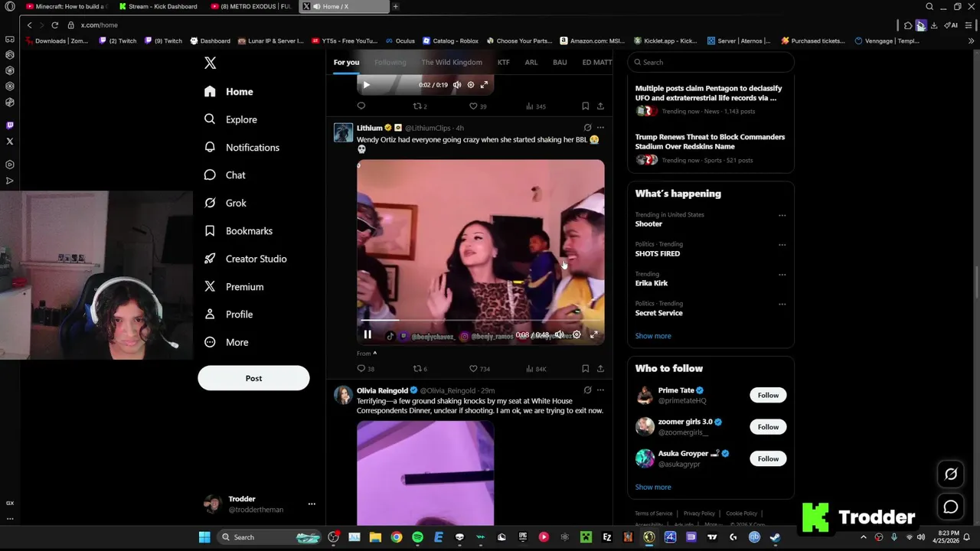This screenshot has height=551, width=980.
Task: Open Grok icon on Olivia Reingold post
Action: (x=587, y=390)
